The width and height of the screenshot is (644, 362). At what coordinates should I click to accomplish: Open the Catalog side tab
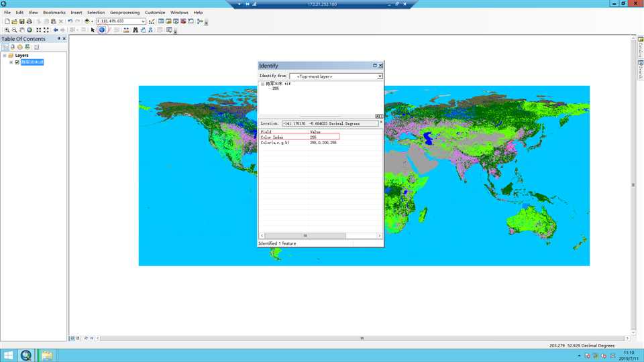(641, 47)
